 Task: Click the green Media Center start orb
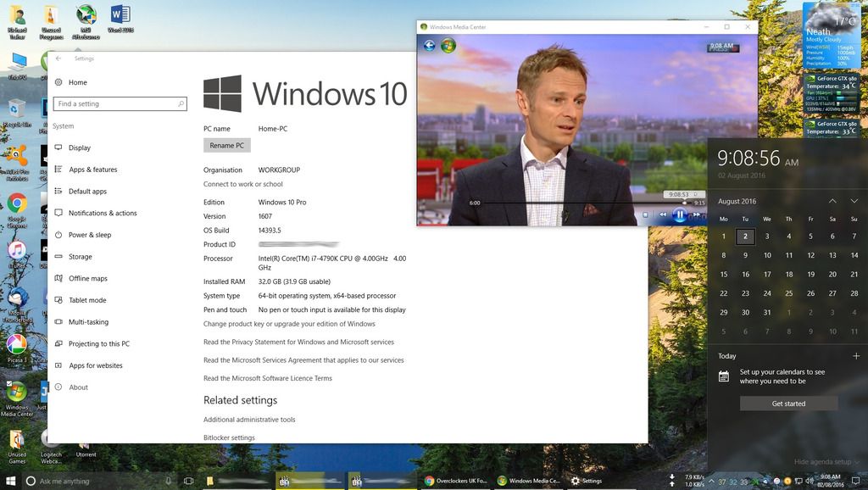(x=448, y=46)
